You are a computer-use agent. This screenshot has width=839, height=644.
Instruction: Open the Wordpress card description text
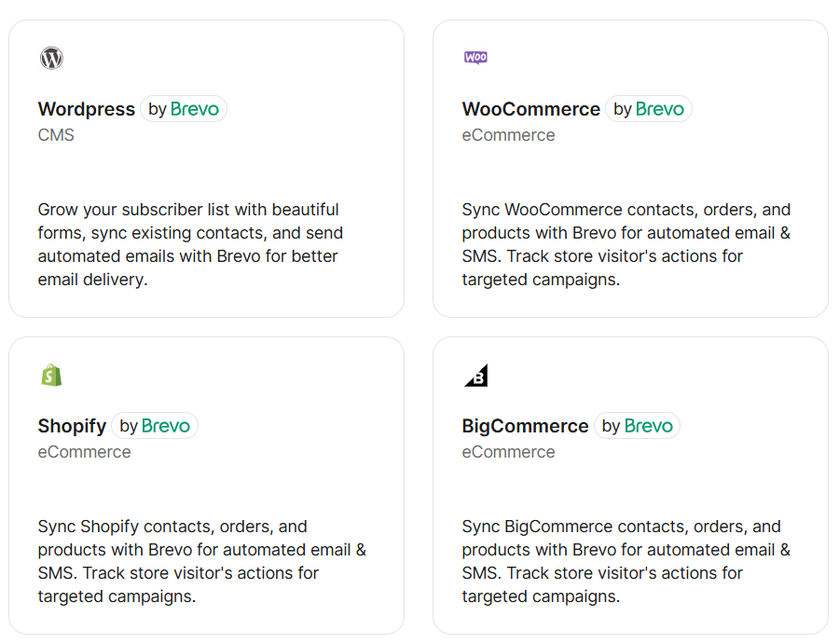tap(190, 244)
